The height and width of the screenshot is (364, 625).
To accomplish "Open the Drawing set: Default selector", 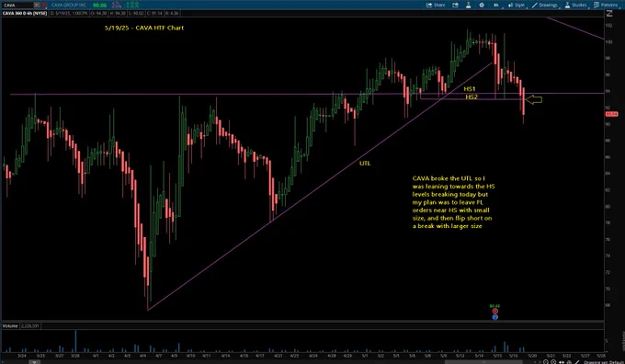I will pyautogui.click(x=603, y=362).
